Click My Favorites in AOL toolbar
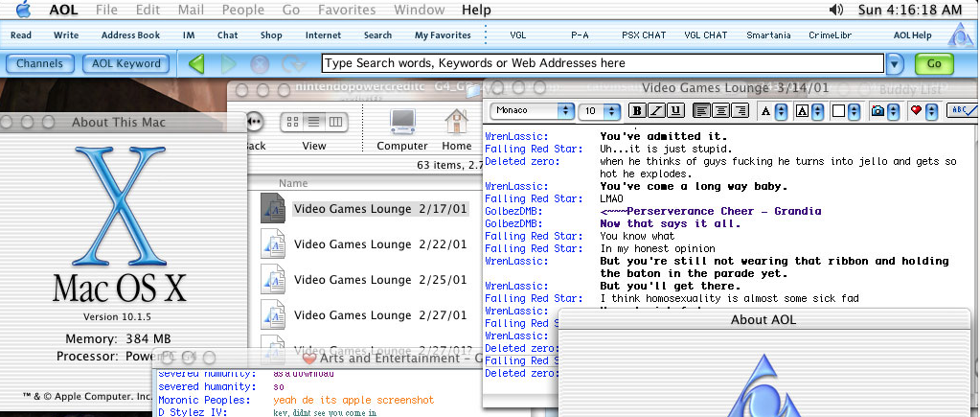Image resolution: width=980 pixels, height=417 pixels. click(443, 35)
